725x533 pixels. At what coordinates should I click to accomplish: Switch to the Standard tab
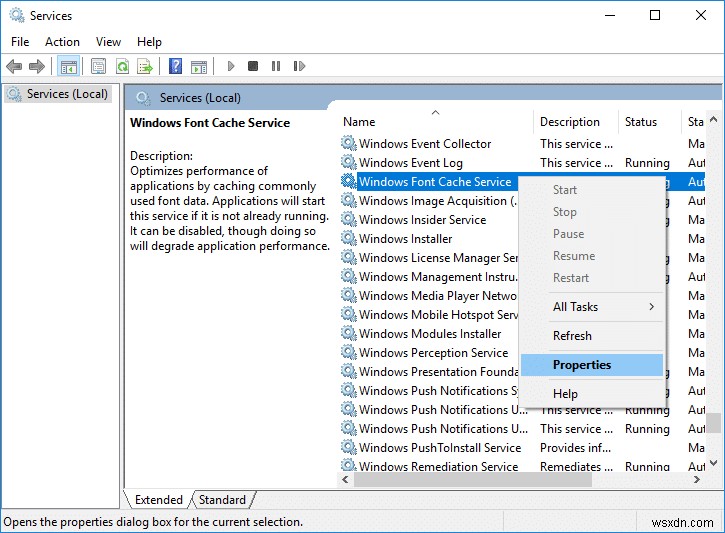[222, 500]
